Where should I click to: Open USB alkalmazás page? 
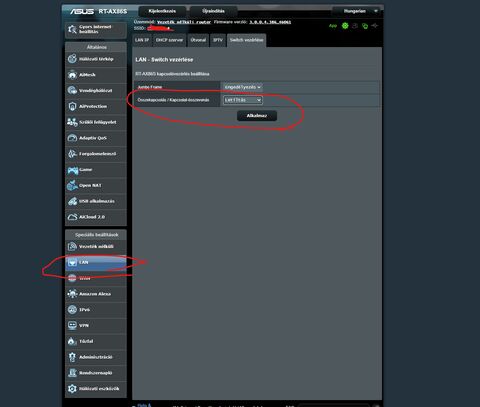96,201
